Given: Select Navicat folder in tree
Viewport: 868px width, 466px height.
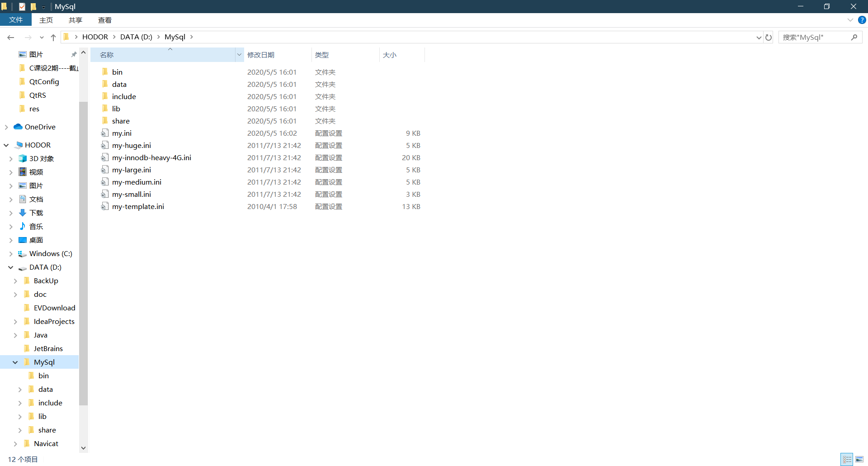Looking at the screenshot, I should coord(46,443).
